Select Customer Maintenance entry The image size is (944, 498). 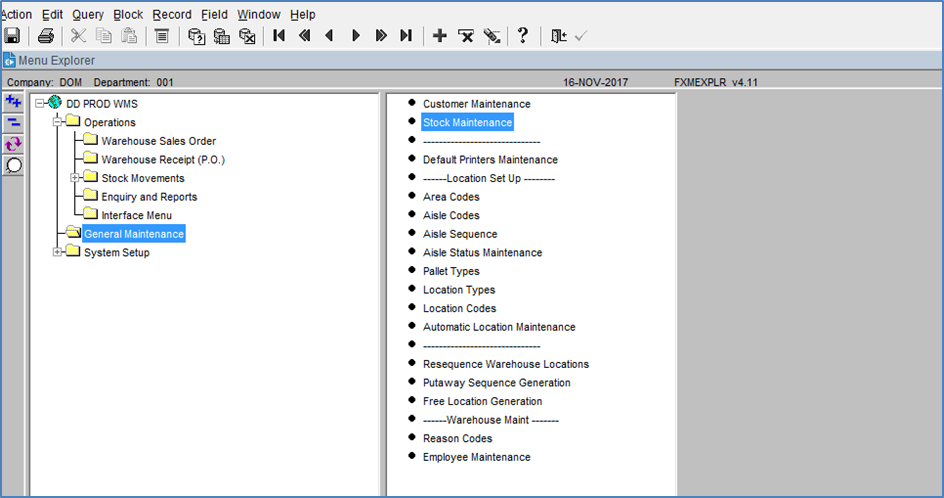[x=476, y=104]
